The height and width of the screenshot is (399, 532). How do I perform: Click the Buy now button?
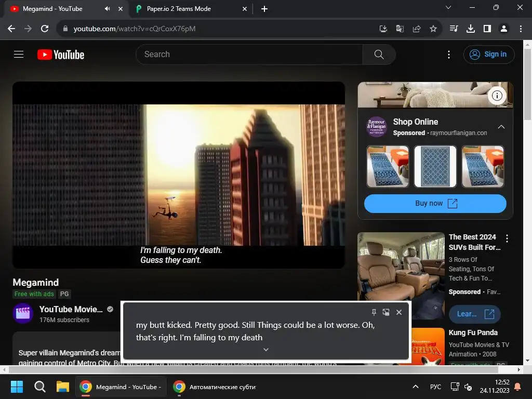click(x=435, y=204)
